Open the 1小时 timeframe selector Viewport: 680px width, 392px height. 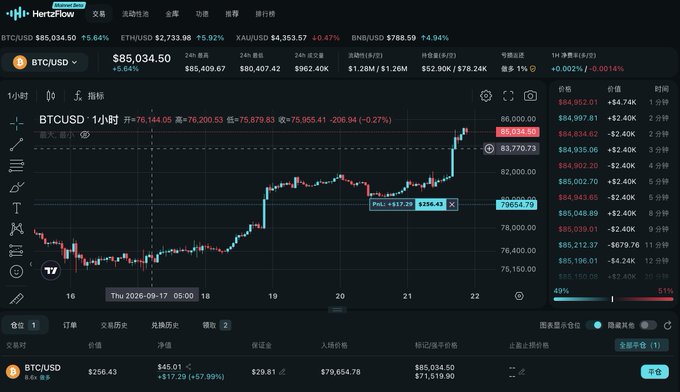pyautogui.click(x=17, y=96)
